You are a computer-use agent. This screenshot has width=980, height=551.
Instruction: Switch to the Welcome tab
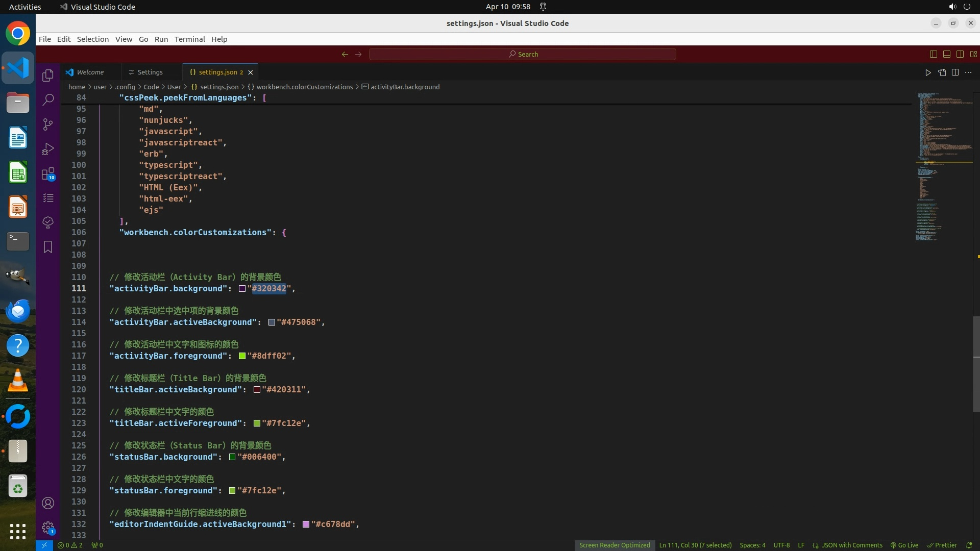point(90,72)
